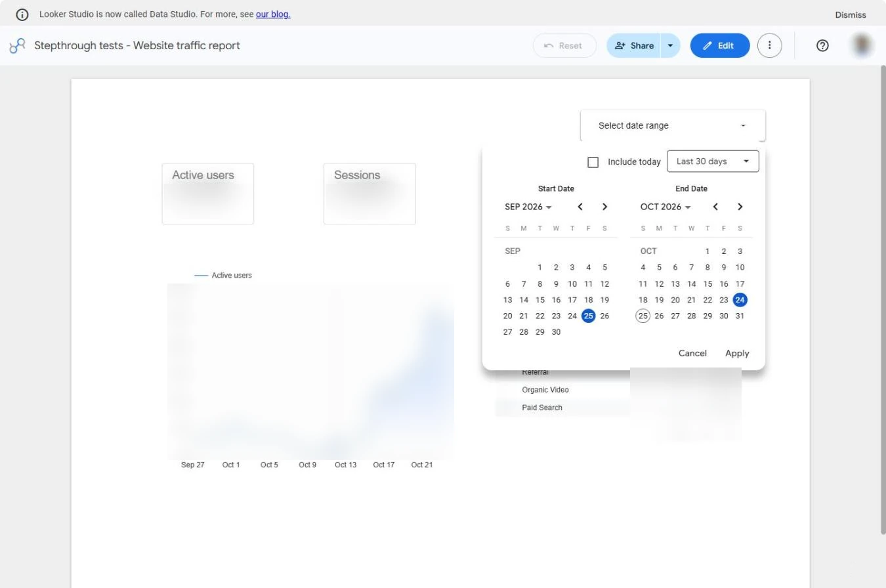Select September 25 as start date

click(x=588, y=316)
